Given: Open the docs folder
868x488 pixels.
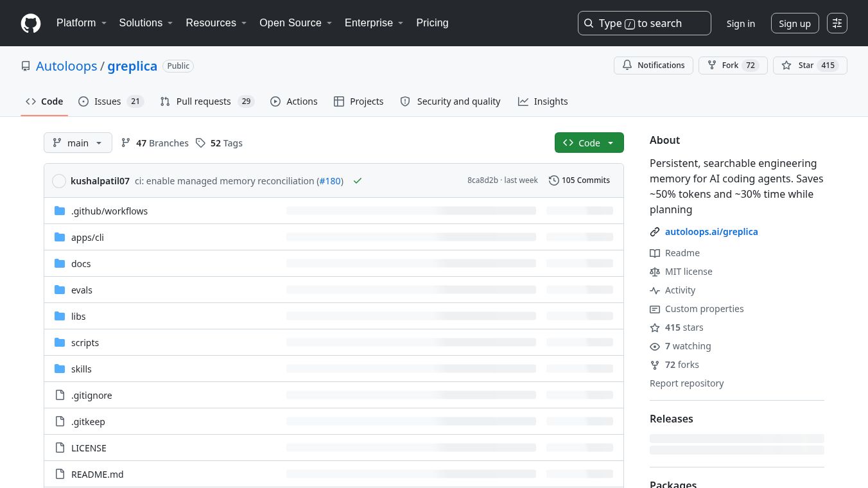Looking at the screenshot, I should [81, 264].
